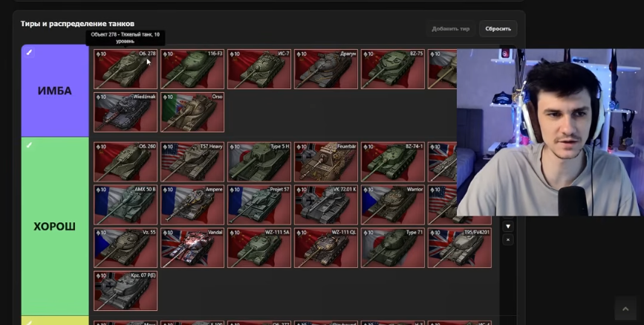Viewport: 644px width, 325px height.
Task: Select the Wiedźmak tank card
Action: (x=126, y=112)
